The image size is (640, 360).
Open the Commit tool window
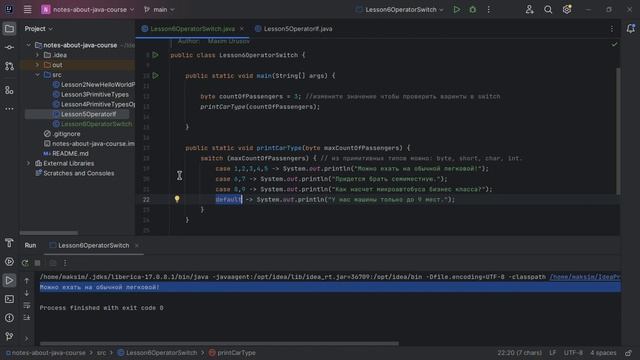click(x=9, y=47)
